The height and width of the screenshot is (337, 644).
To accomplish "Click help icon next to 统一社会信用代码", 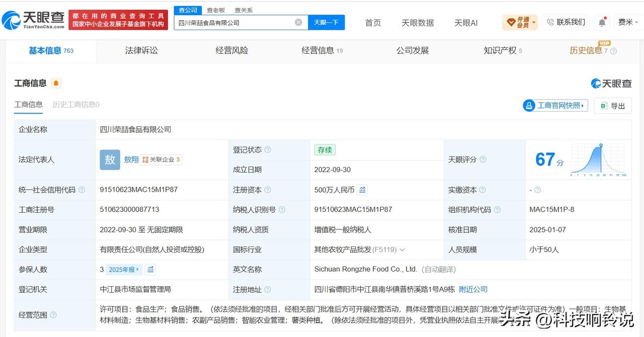I will point(82,190).
